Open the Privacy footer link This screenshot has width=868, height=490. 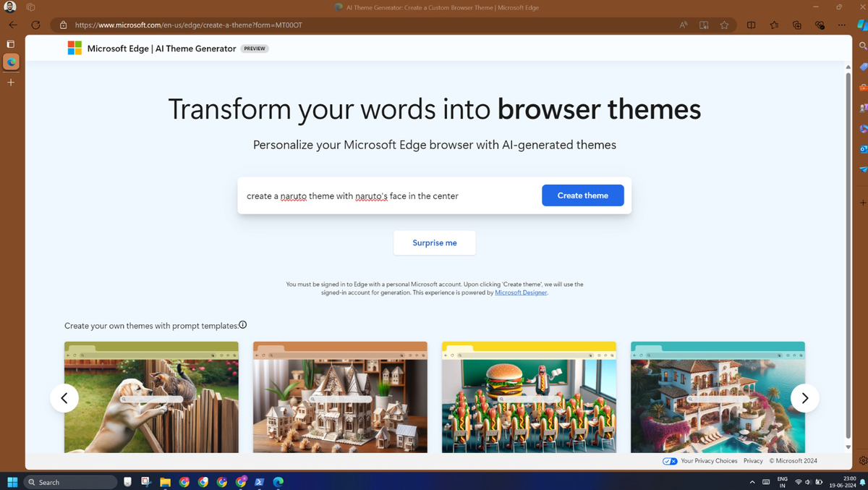(x=753, y=461)
